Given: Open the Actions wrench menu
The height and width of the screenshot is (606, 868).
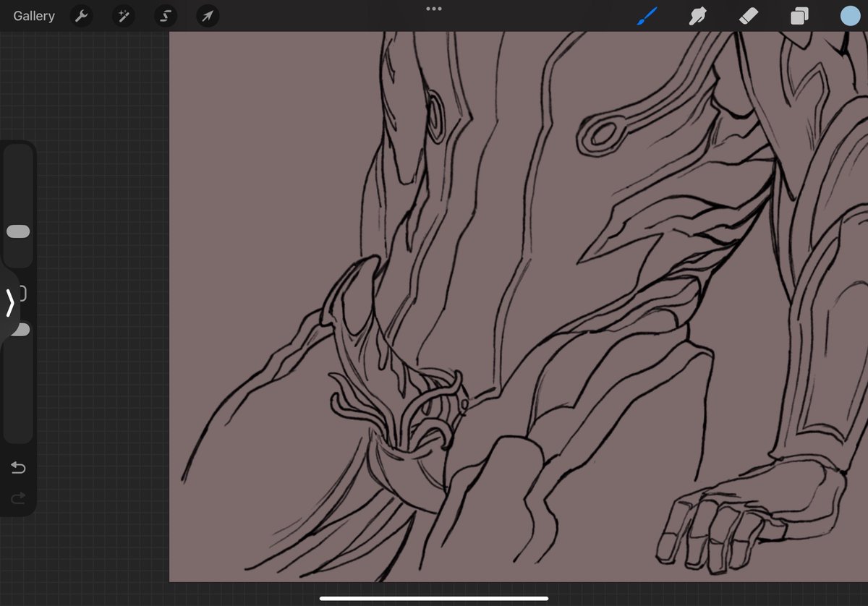Looking at the screenshot, I should pyautogui.click(x=81, y=16).
